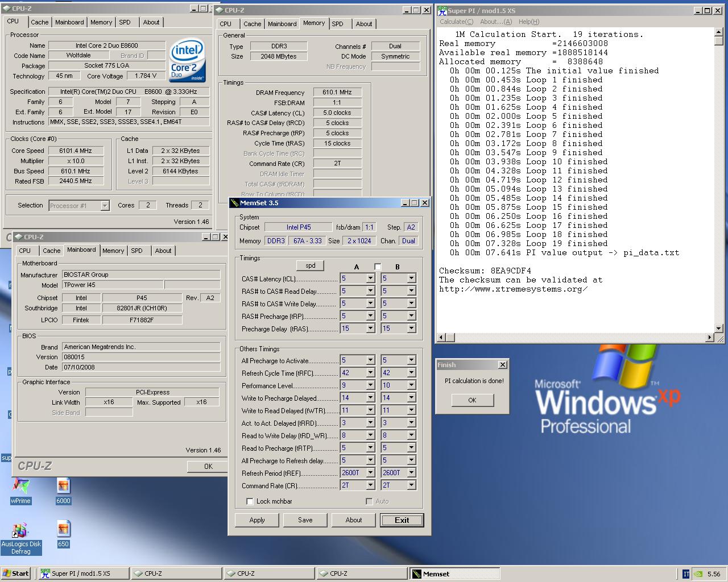Close the Finish dialog
This screenshot has height=582, width=728.
[x=502, y=365]
